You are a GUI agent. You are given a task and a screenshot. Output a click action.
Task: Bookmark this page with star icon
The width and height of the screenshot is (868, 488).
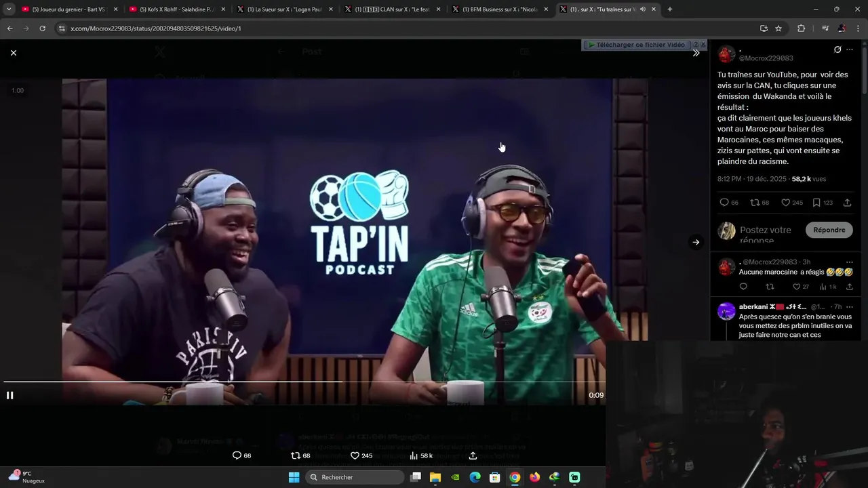[x=778, y=28]
